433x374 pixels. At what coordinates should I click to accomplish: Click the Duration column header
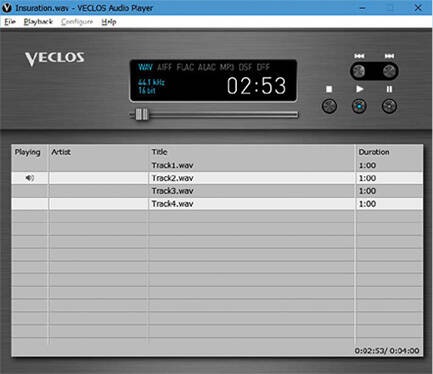(x=374, y=152)
